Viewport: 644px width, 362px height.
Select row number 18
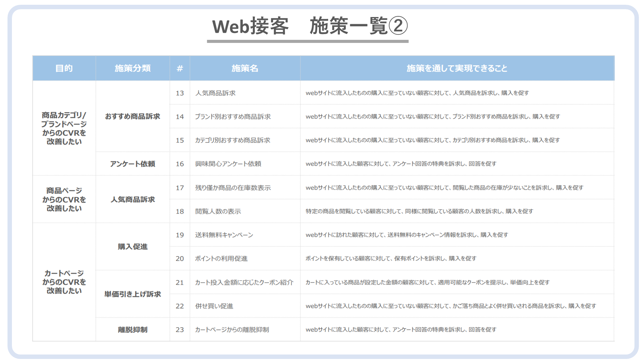pos(180,211)
